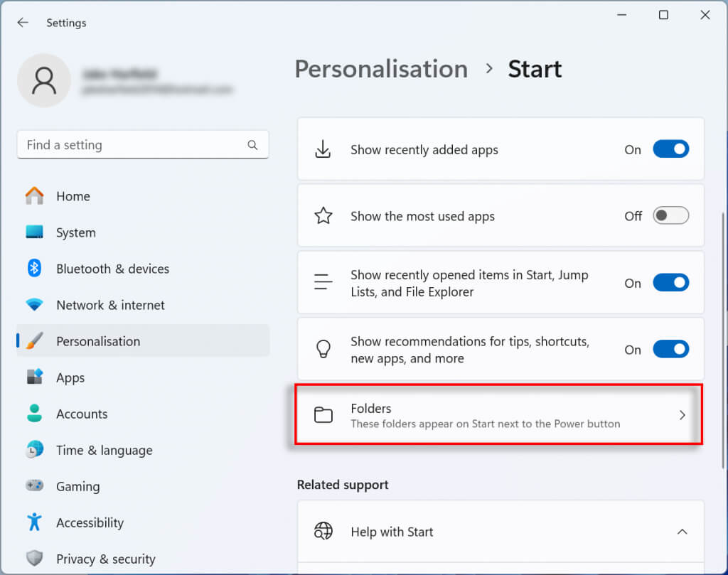Toggle off Show recommendations for tips
728x575 pixels.
pos(670,350)
